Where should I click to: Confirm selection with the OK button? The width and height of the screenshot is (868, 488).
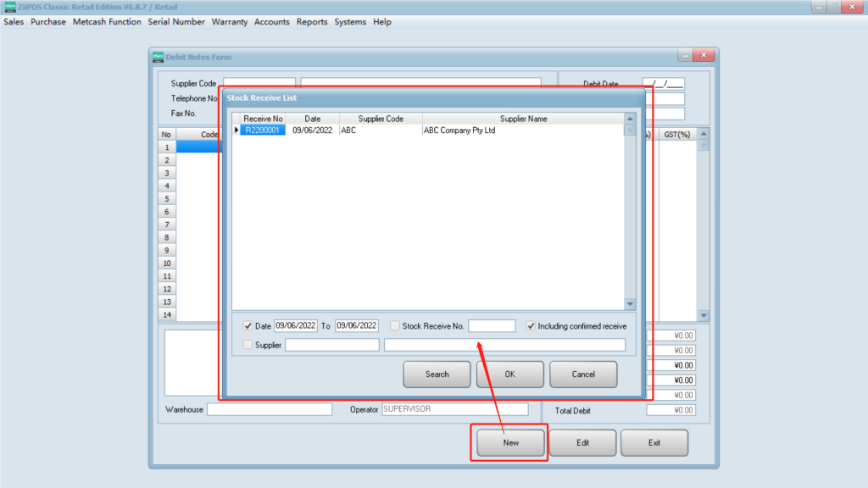click(x=509, y=374)
